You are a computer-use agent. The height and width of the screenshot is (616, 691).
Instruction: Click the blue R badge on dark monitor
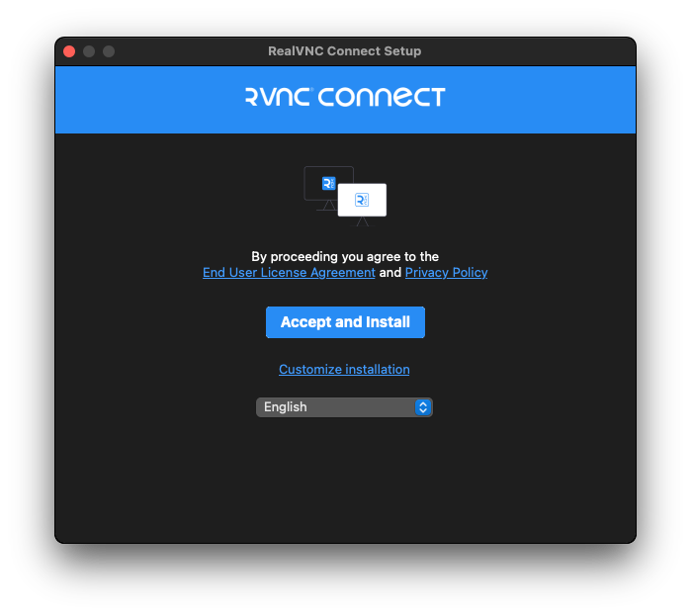pyautogui.click(x=329, y=183)
